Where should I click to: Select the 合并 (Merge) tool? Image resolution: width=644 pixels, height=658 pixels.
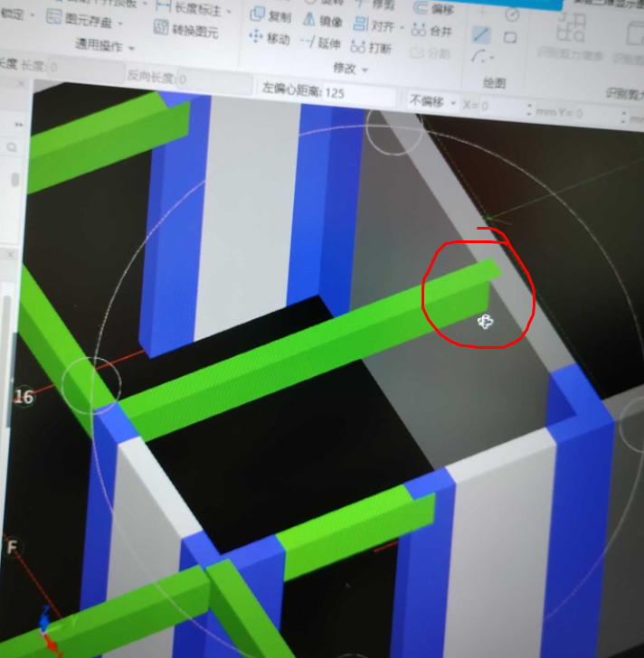[x=431, y=31]
